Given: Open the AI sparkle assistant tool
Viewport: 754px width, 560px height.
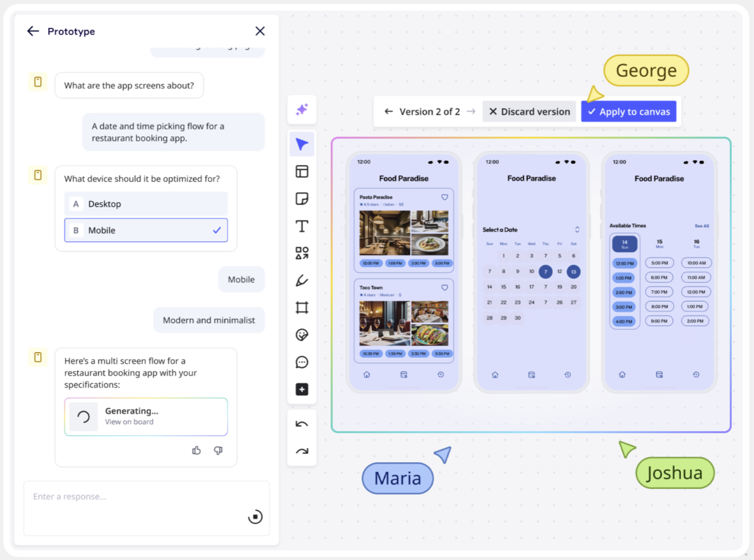Looking at the screenshot, I should pyautogui.click(x=302, y=109).
